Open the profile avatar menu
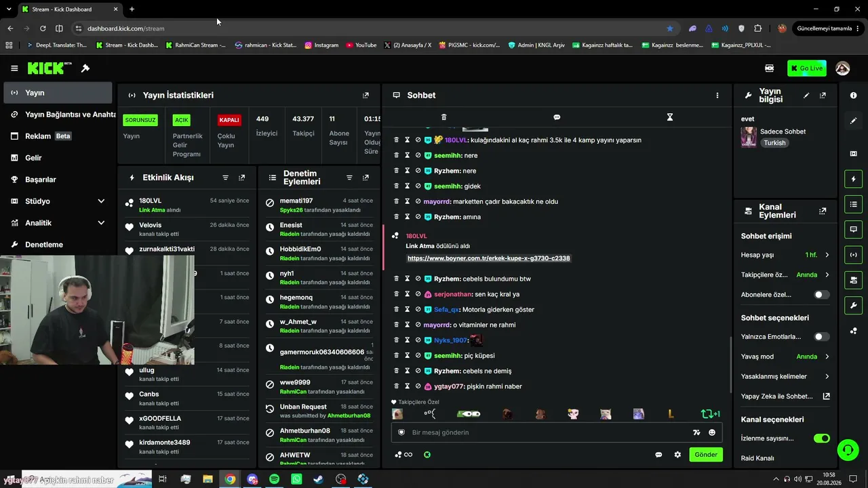The image size is (868, 488). (842, 68)
